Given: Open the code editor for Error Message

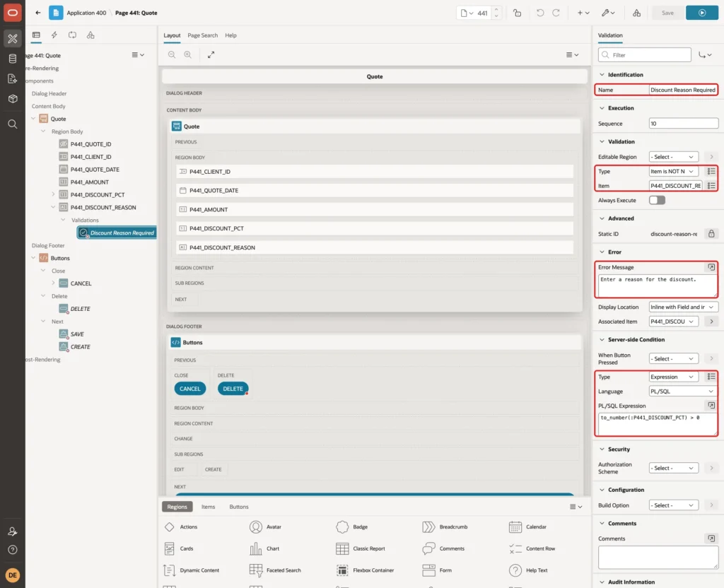Looking at the screenshot, I should click(711, 267).
